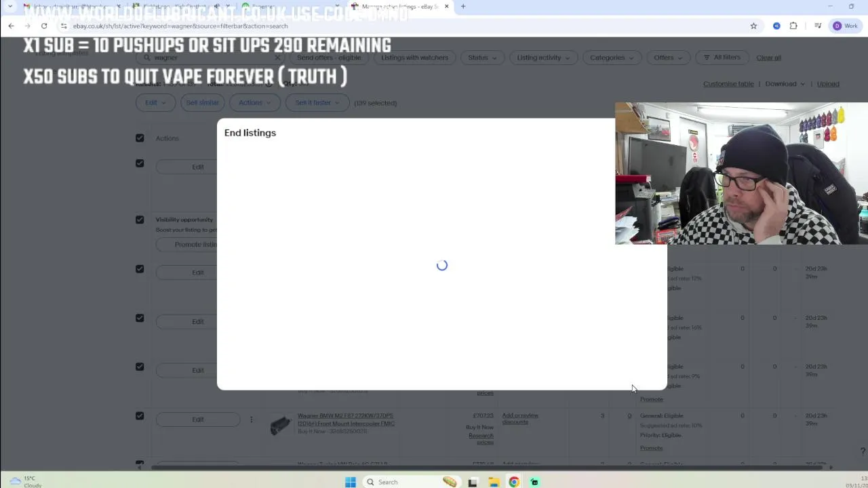Open the Chrome extensions puzzle icon

(x=793, y=26)
